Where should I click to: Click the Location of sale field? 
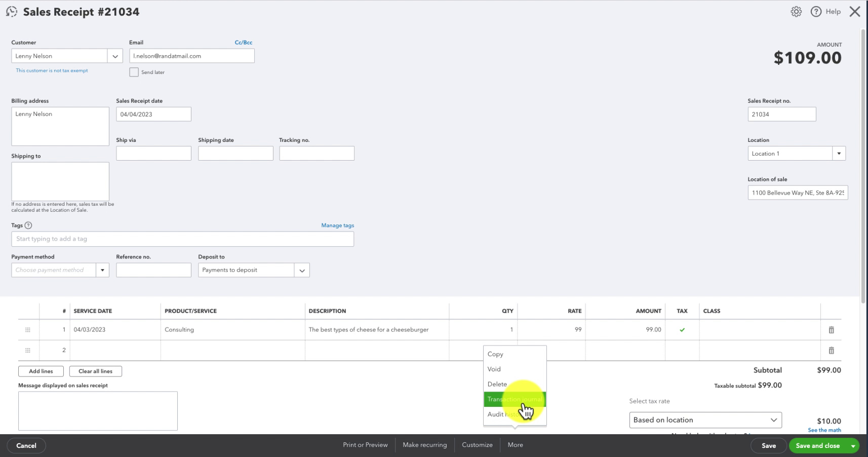coord(798,193)
